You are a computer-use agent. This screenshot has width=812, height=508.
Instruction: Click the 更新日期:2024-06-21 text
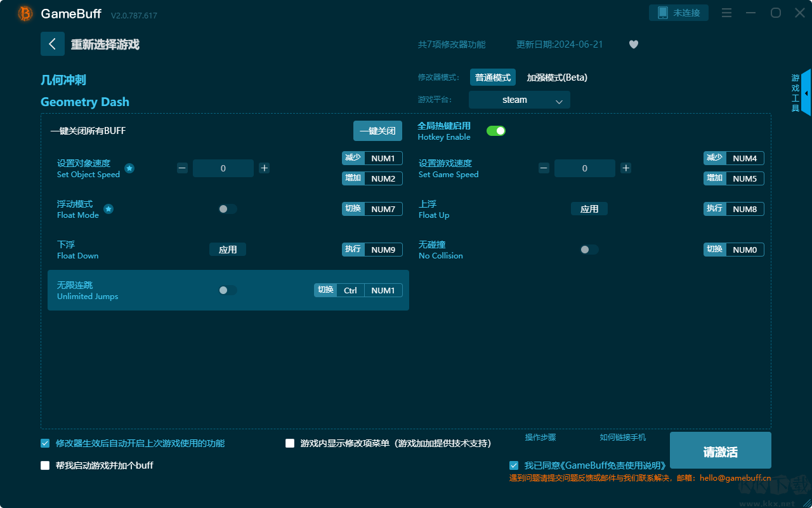tap(560, 44)
